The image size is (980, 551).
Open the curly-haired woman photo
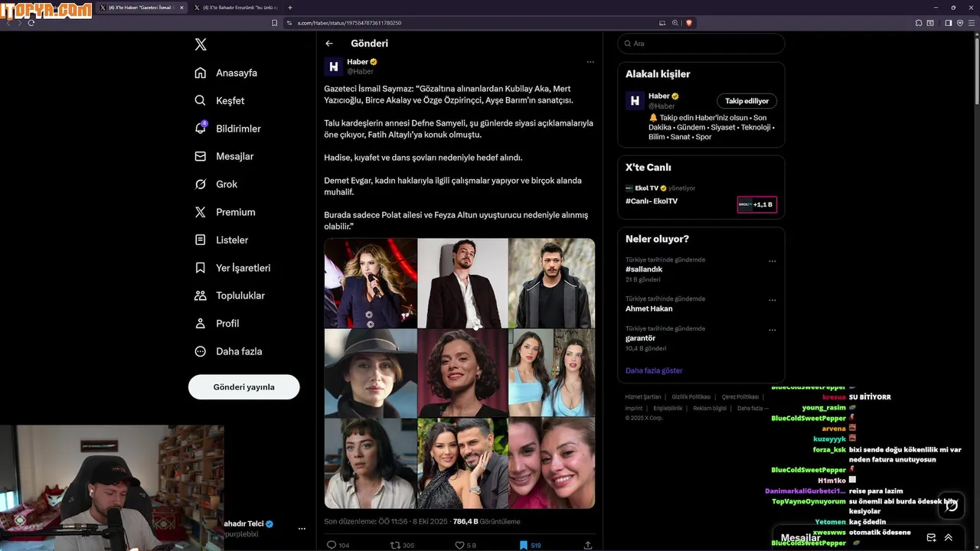point(463,373)
